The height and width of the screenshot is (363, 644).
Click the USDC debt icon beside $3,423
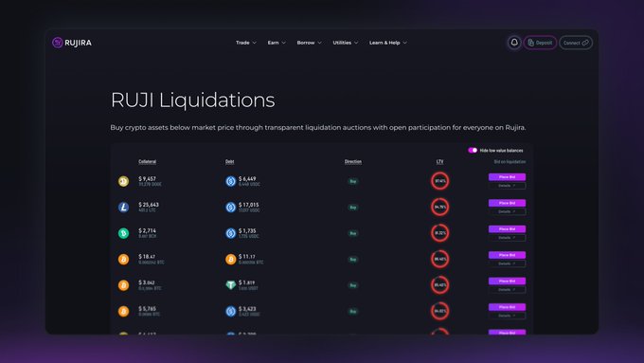click(x=231, y=311)
